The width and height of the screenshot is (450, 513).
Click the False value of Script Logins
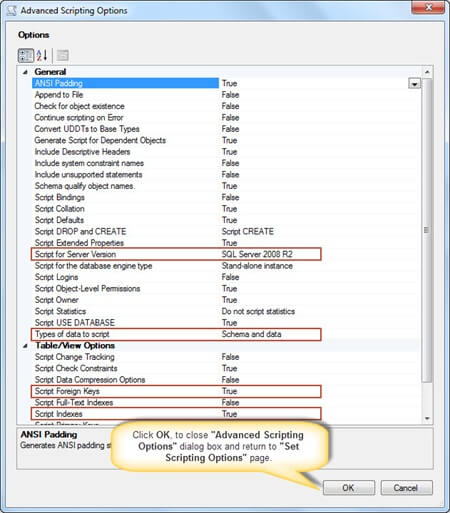tap(230, 277)
